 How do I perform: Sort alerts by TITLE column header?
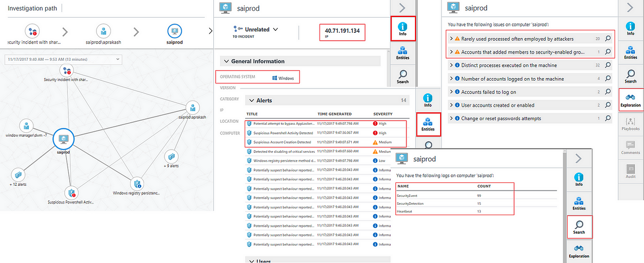(x=252, y=114)
